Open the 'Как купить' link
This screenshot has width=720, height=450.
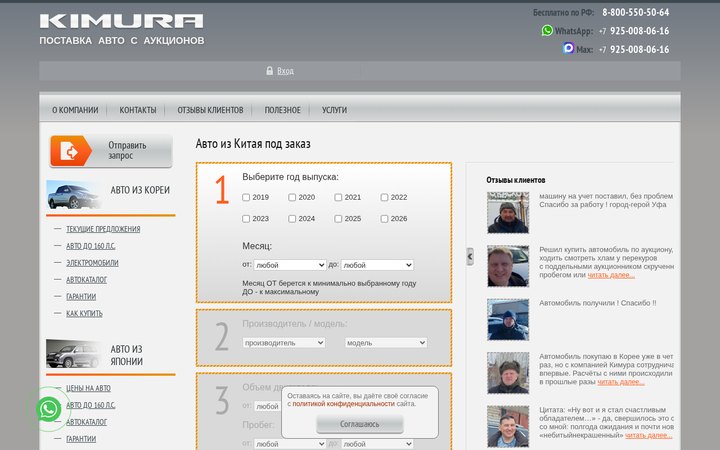84,314
